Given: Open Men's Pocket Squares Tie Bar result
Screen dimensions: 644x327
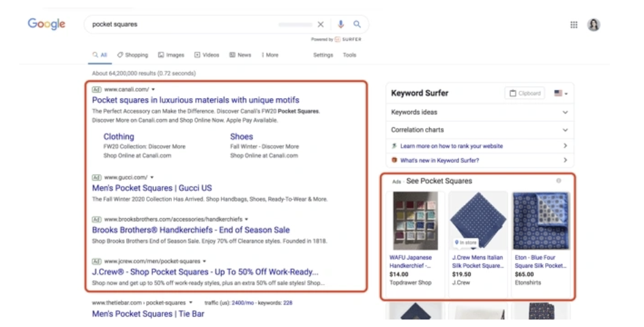Looking at the screenshot, I should pos(148,314).
